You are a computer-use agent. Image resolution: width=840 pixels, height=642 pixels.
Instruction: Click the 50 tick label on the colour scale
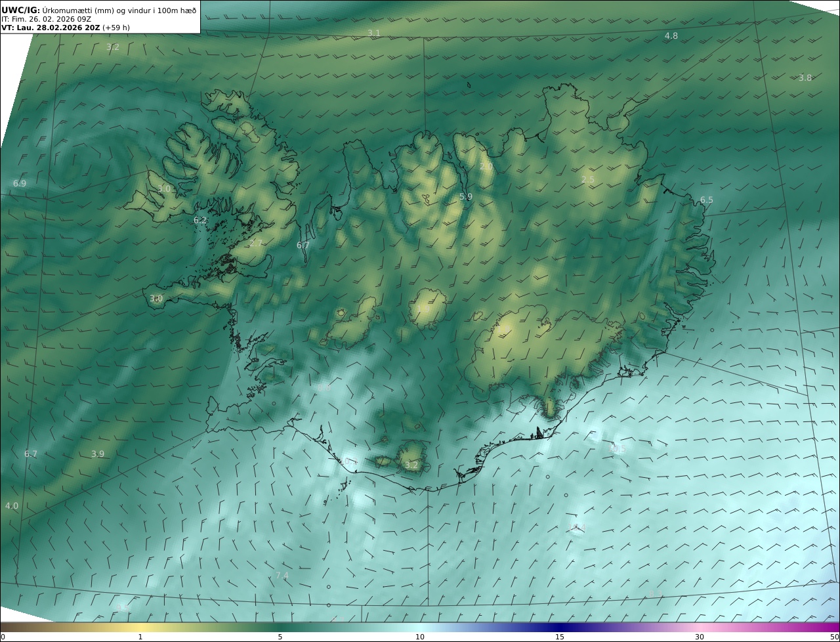pos(834,637)
